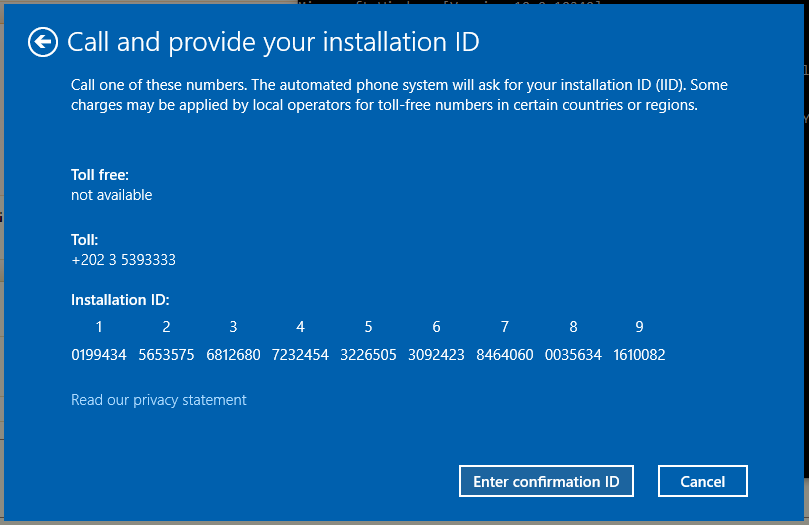Click the 'Toll free:' label

100,175
